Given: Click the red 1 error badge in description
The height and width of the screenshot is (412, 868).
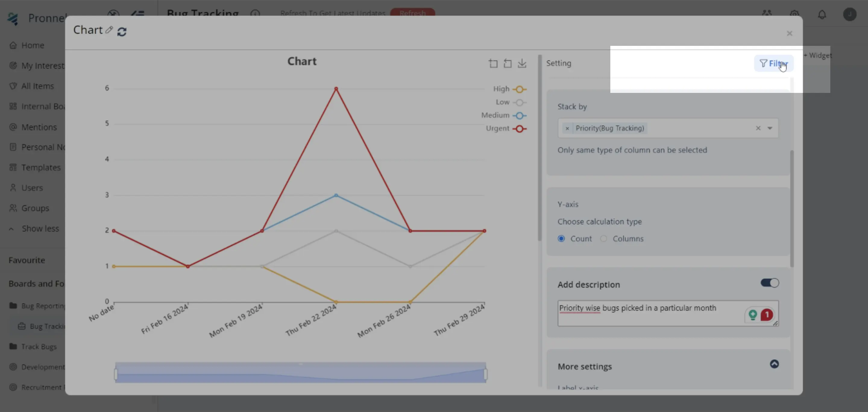Looking at the screenshot, I should (766, 315).
